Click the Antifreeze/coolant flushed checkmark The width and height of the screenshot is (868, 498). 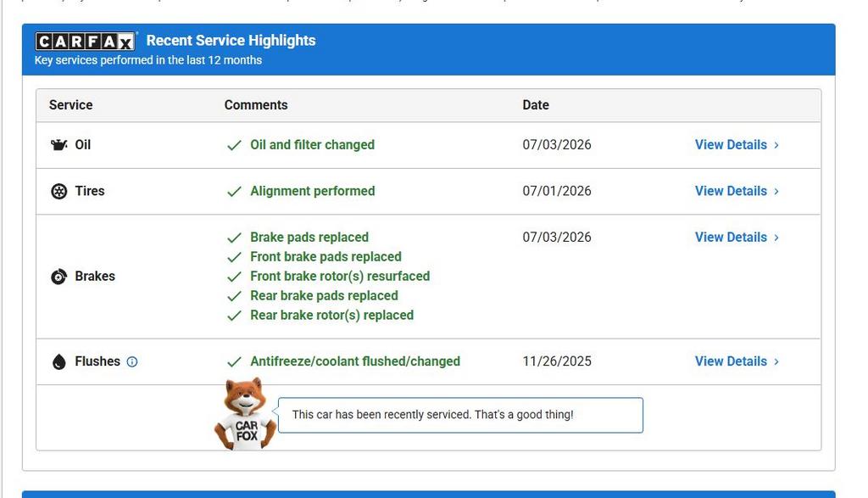(234, 361)
